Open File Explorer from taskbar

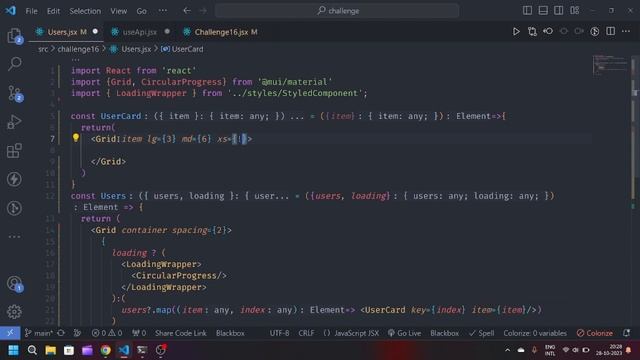click(x=51, y=350)
